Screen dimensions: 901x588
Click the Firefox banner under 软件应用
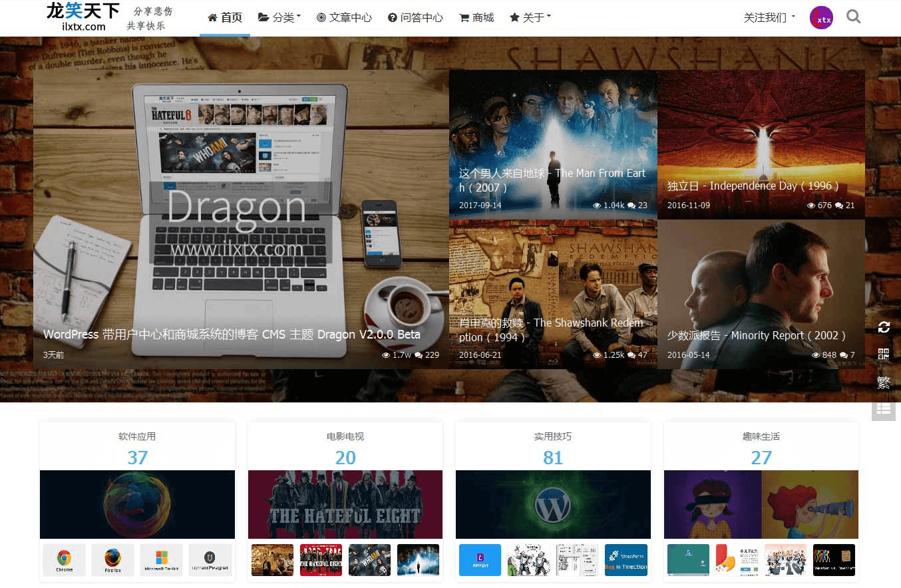137,504
